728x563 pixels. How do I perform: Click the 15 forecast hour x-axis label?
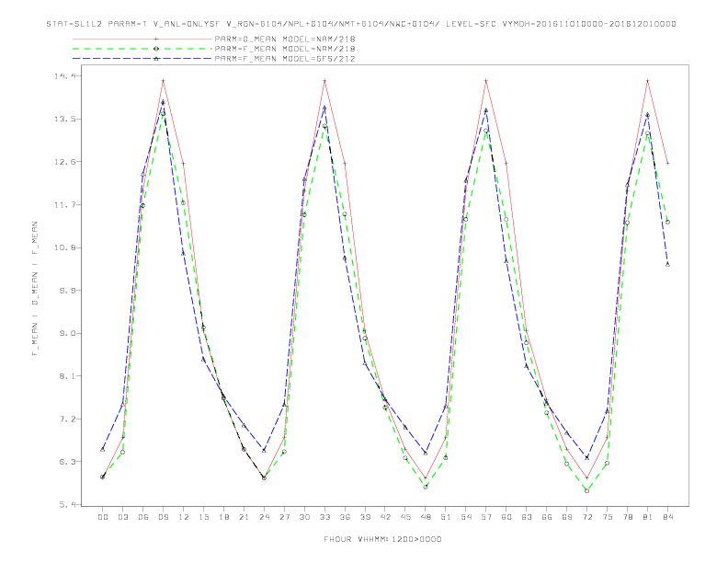pos(203,517)
